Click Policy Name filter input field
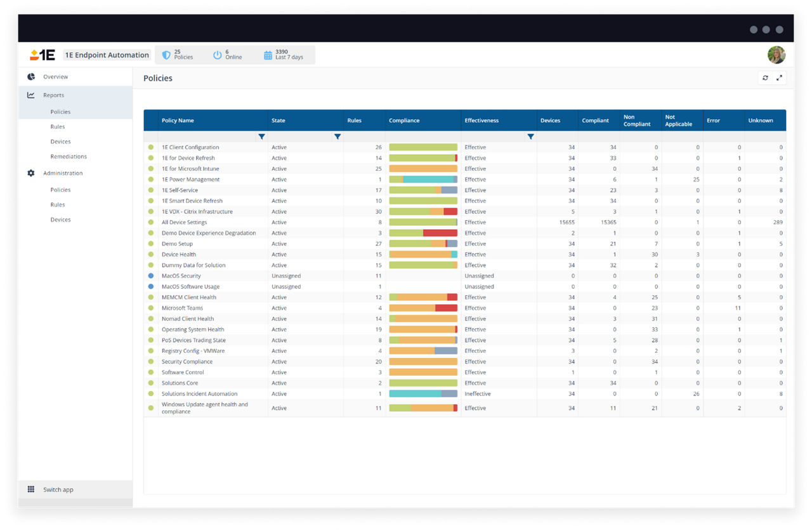 pos(207,136)
